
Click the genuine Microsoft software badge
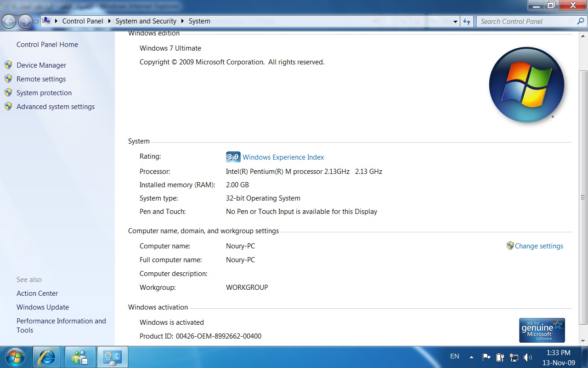pyautogui.click(x=542, y=330)
